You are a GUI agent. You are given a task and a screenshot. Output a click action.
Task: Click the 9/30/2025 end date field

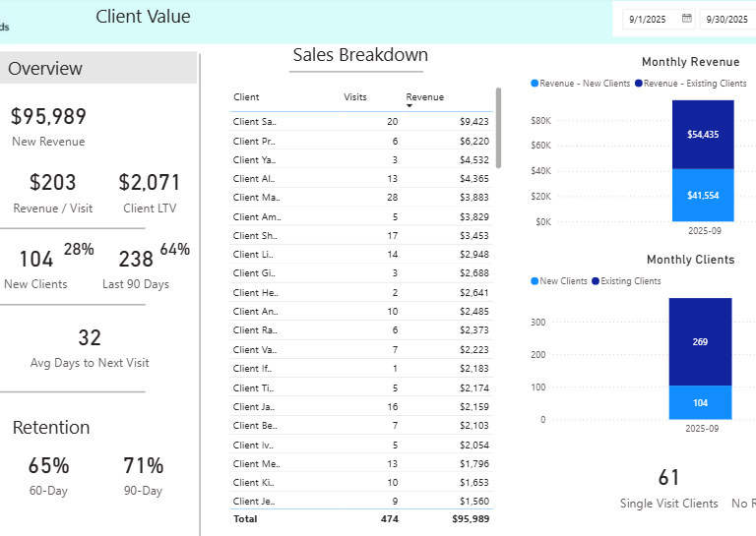727,19
